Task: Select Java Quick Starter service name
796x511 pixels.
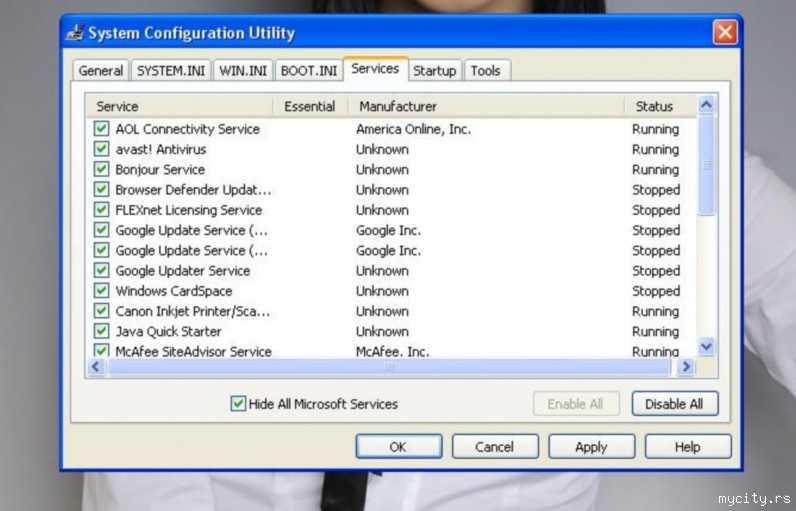Action: pyautogui.click(x=168, y=331)
